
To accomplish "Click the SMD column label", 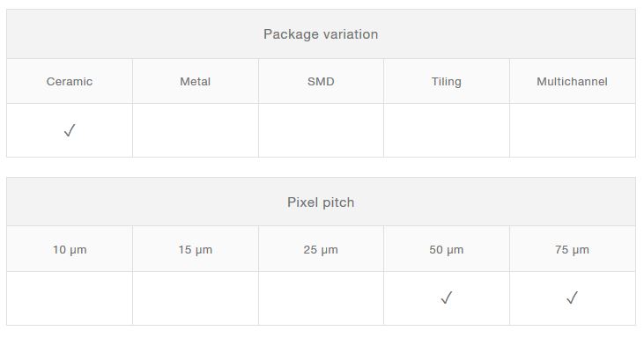I will click(321, 82).
